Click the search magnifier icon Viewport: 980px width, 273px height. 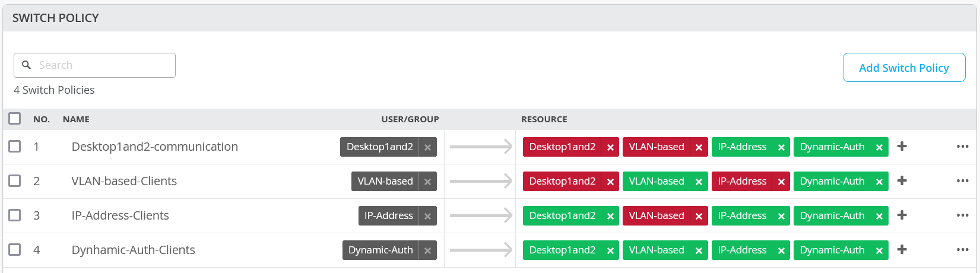(x=26, y=65)
